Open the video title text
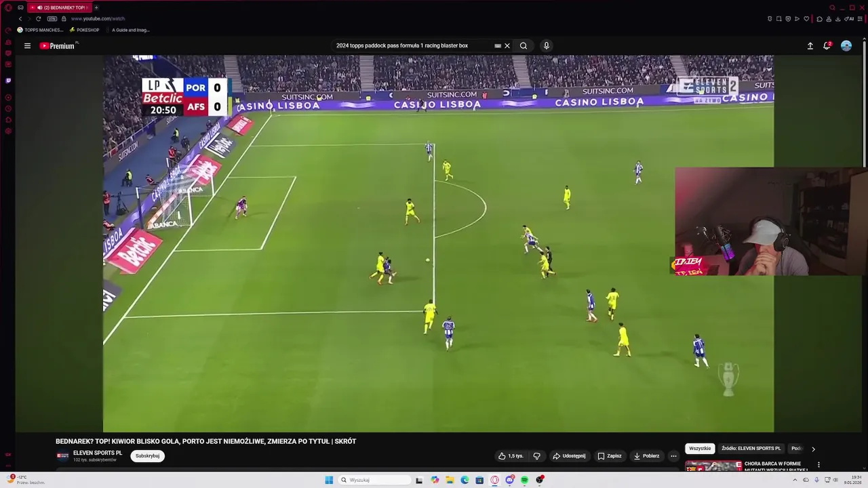Screen dimensions: 868x488 [x=205, y=441]
